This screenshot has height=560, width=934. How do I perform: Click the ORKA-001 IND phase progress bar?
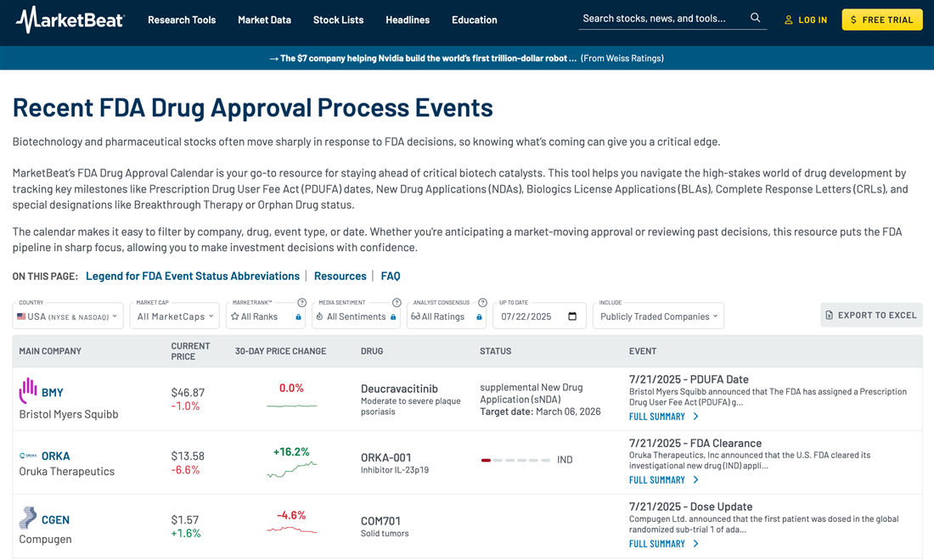515,460
